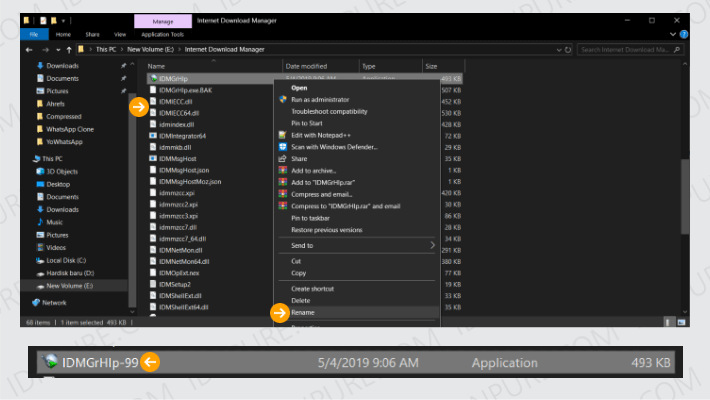This screenshot has width=710, height=400.
Task: Sort by the Type column header
Action: click(369, 66)
